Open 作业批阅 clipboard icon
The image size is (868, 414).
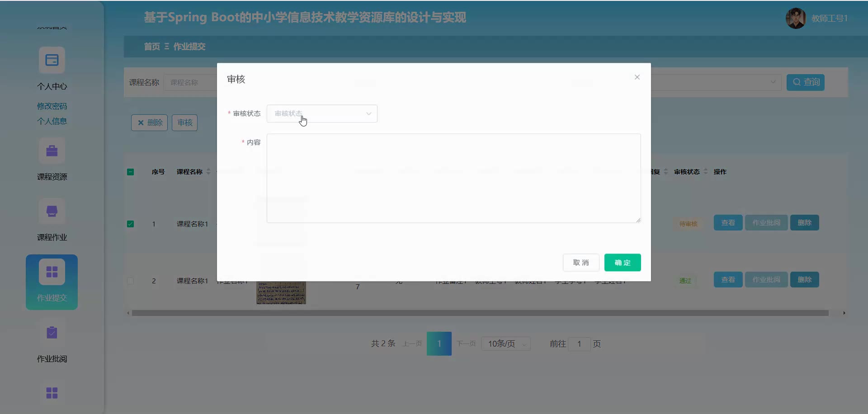[52, 333]
